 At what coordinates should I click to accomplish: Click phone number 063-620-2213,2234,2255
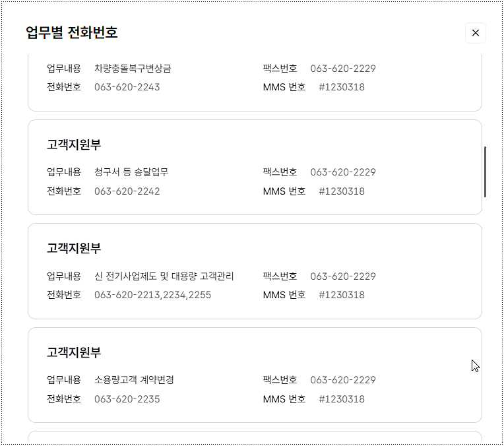pyautogui.click(x=152, y=295)
